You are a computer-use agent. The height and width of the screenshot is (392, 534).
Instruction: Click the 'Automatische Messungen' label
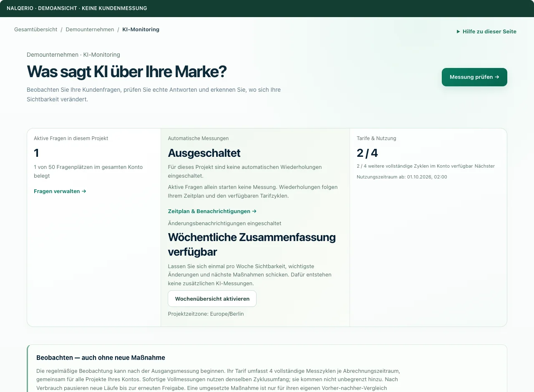pos(198,138)
